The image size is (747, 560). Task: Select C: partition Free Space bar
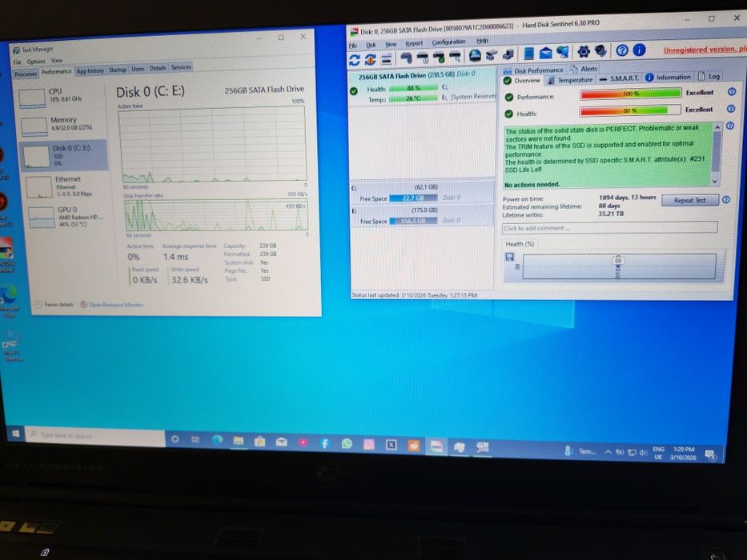tap(413, 198)
